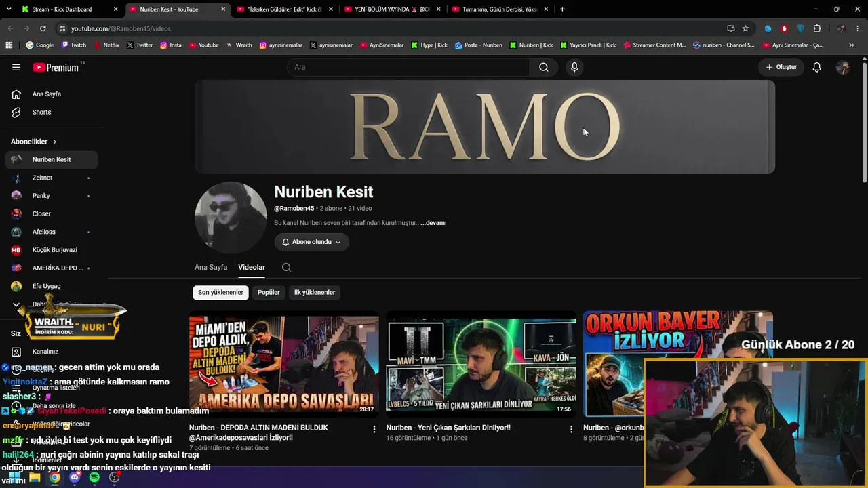The height and width of the screenshot is (488, 868).
Task: Play the AMERİKA DEPO SAVAŞLARI video thumbnail
Action: (284, 364)
